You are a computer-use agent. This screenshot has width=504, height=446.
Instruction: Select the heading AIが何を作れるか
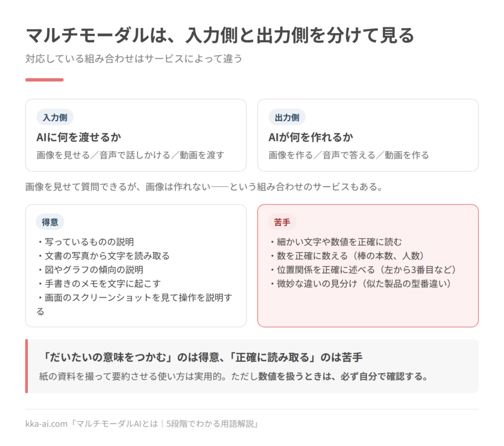click(x=311, y=137)
